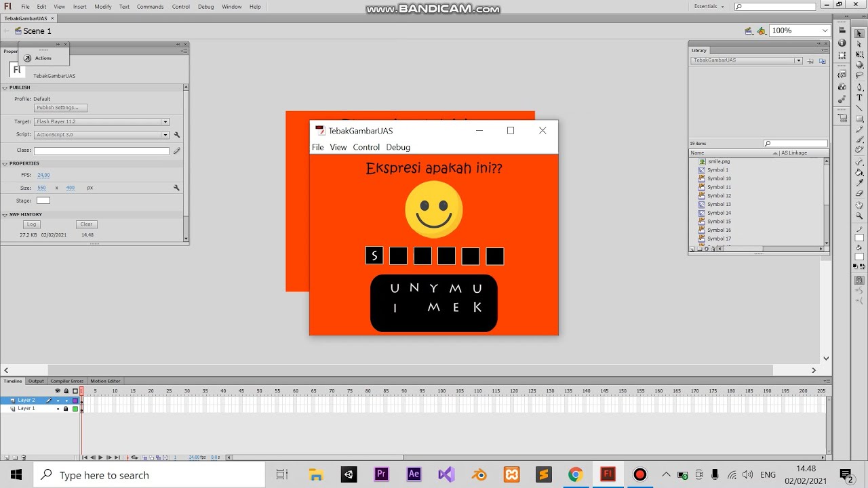
Task: Open Commands menu
Action: pyautogui.click(x=150, y=6)
